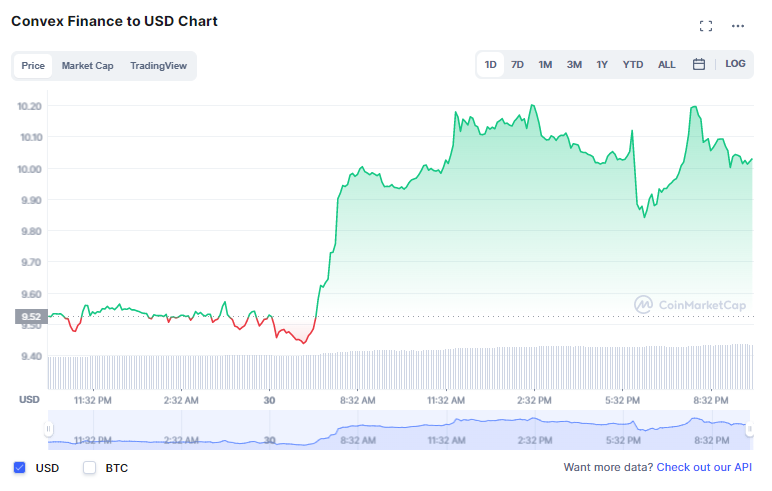
Task: Click the 9.40 y-axis label
Action: [32, 356]
